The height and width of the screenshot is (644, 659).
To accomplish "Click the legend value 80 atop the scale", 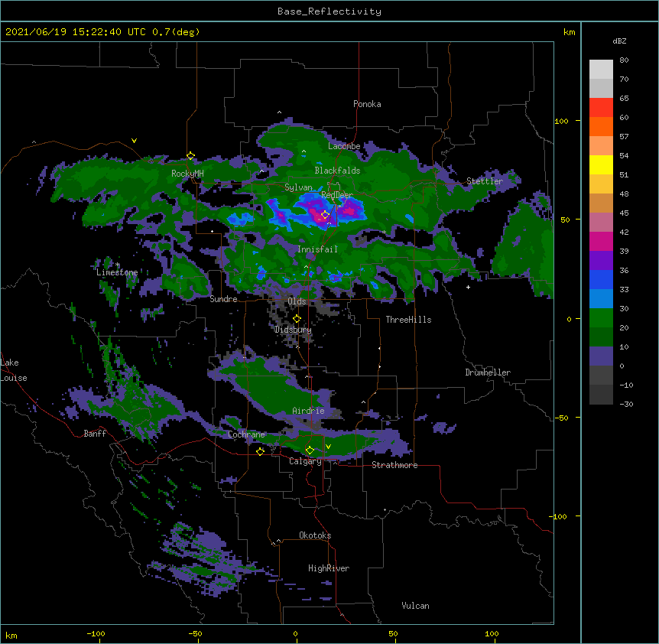I will 624,60.
